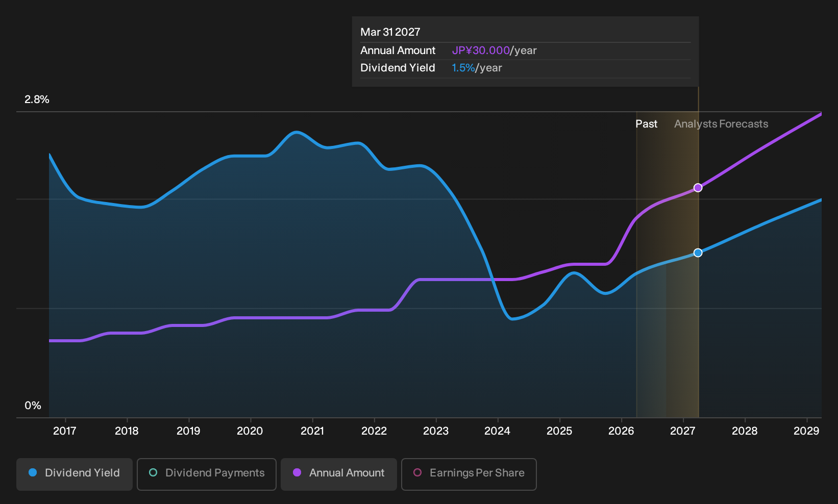Click the 2020 x-axis year label
The image size is (838, 504).
click(x=250, y=431)
